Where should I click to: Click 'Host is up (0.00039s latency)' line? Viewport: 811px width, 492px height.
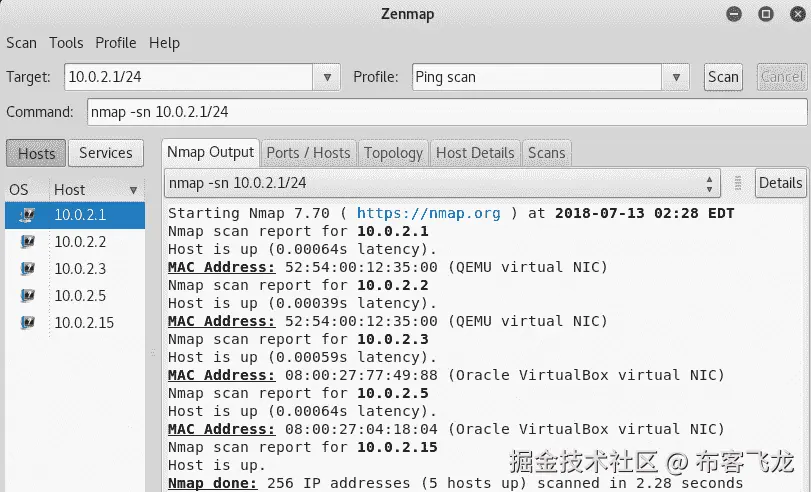(303, 303)
